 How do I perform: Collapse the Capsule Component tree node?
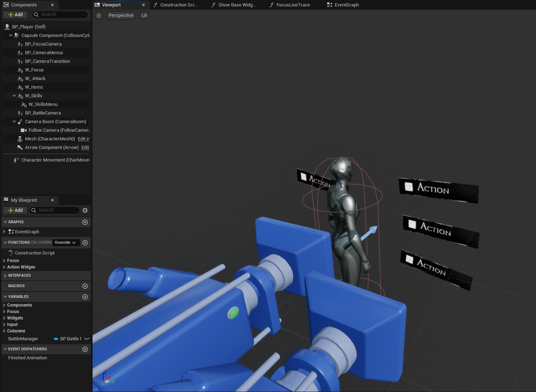click(x=11, y=36)
